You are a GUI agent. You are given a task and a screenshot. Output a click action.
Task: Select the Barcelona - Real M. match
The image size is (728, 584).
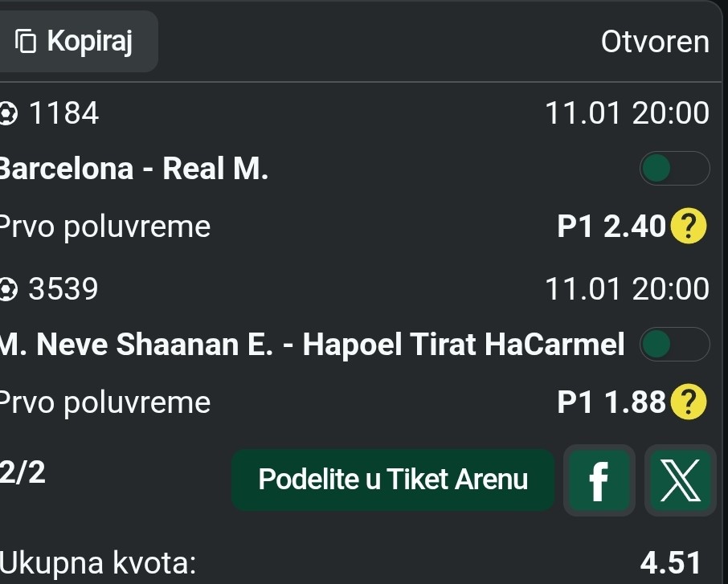[x=133, y=169]
